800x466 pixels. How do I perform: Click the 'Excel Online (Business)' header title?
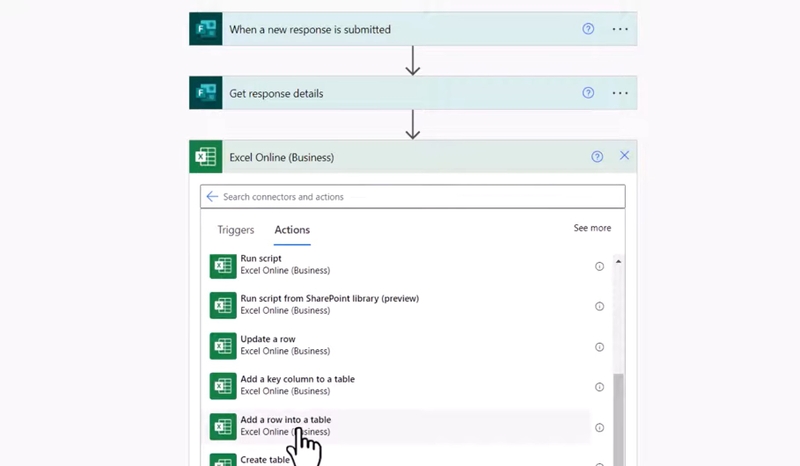282,157
